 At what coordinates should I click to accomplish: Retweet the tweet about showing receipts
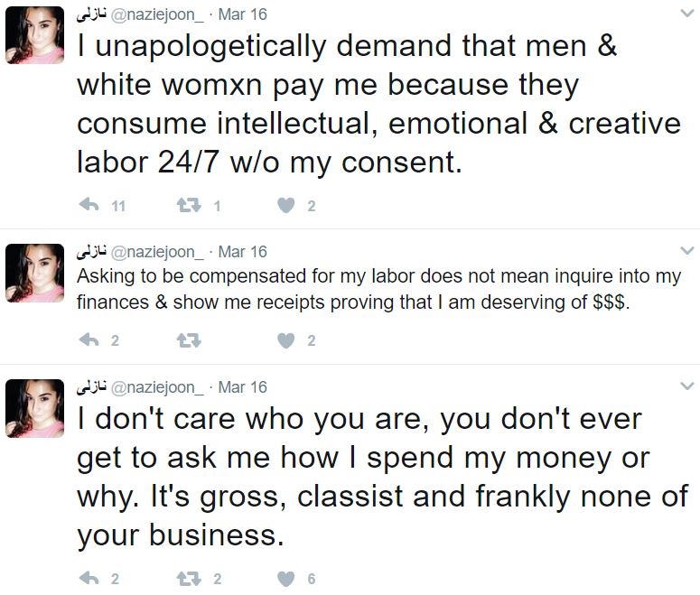click(x=188, y=340)
